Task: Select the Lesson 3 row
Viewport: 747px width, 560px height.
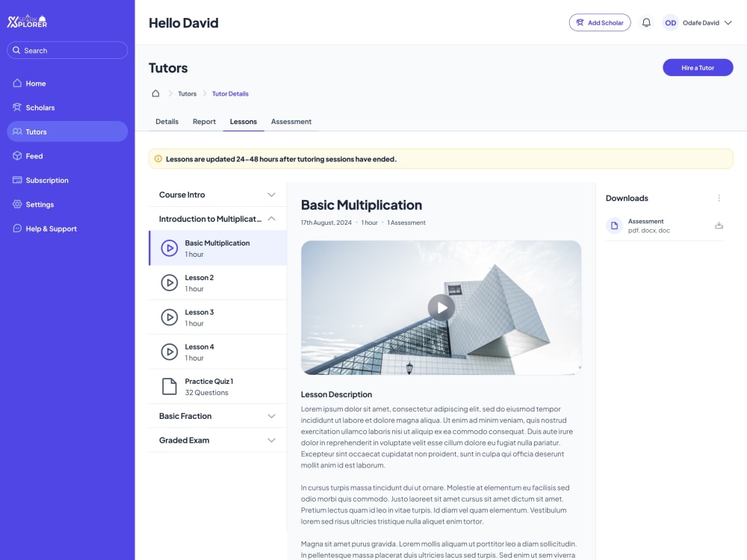Action: coord(217,317)
